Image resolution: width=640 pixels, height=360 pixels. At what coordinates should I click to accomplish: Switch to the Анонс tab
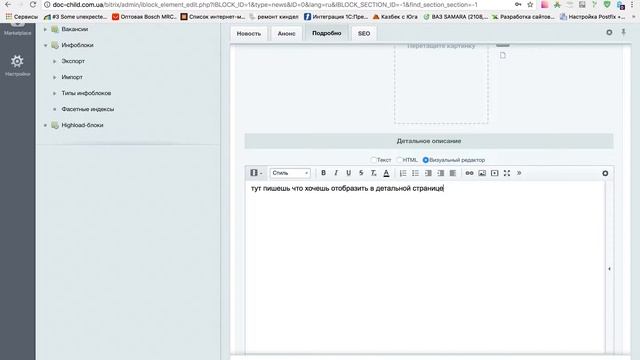[x=287, y=33]
